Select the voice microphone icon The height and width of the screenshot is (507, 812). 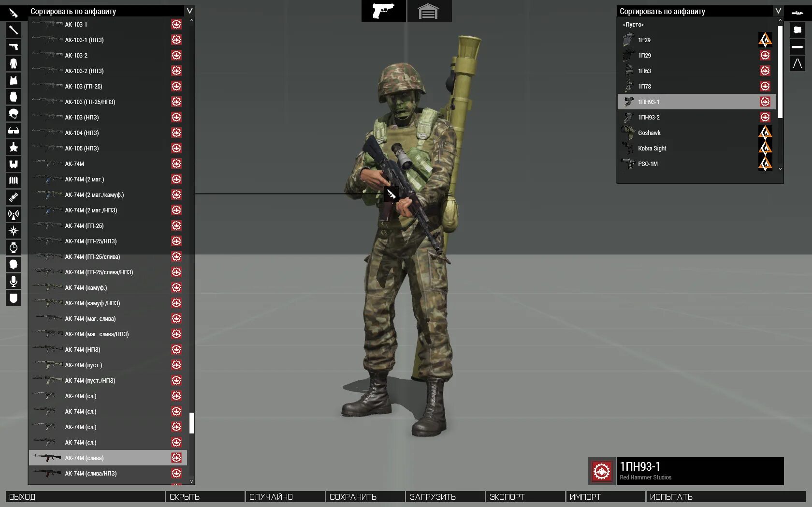14,281
